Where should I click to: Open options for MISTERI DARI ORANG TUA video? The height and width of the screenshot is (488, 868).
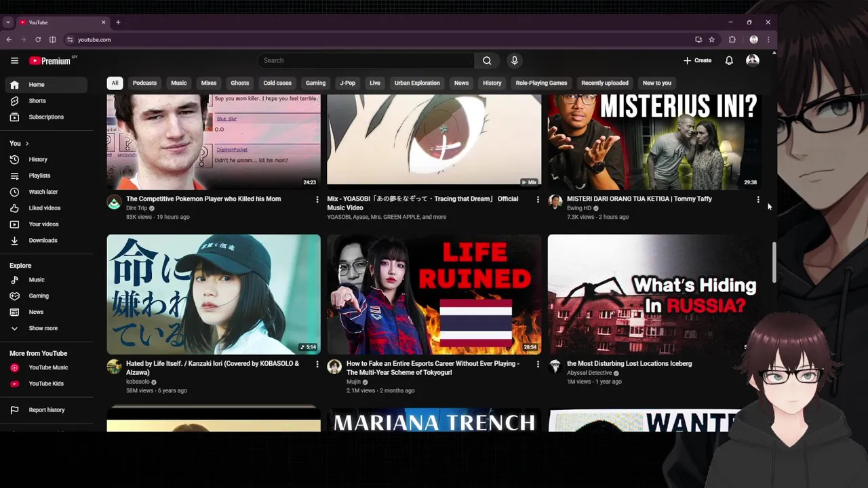(758, 199)
